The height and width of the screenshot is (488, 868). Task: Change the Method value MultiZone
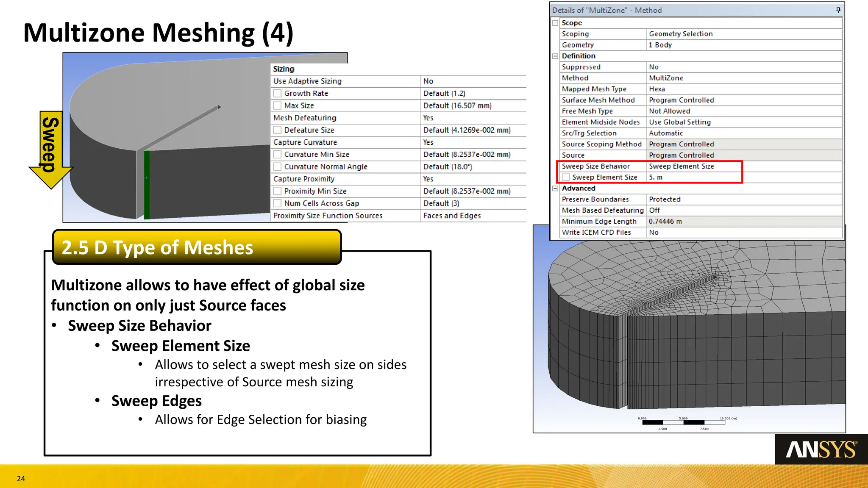(744, 78)
